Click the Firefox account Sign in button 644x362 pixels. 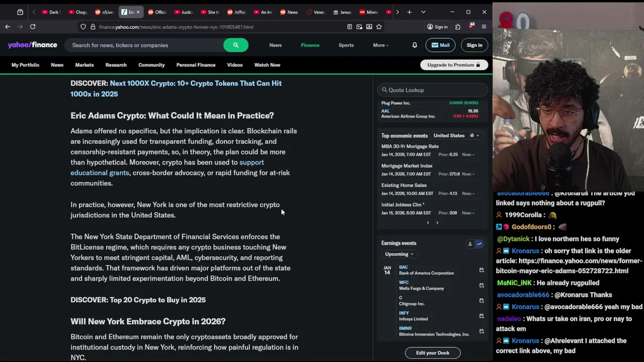(x=437, y=27)
